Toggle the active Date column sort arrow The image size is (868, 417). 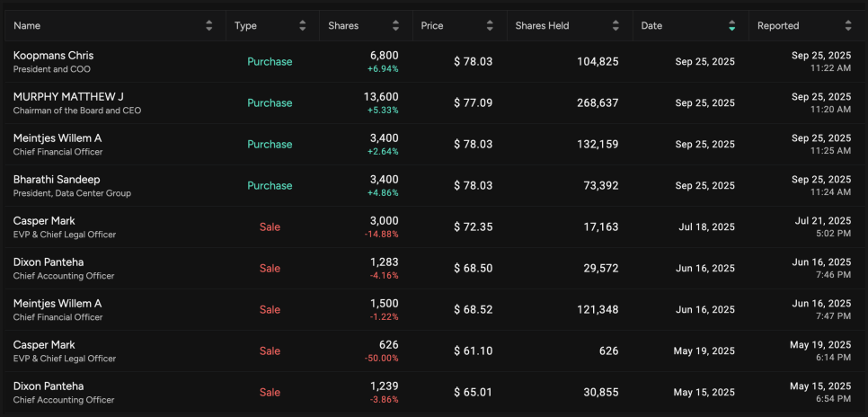point(732,26)
